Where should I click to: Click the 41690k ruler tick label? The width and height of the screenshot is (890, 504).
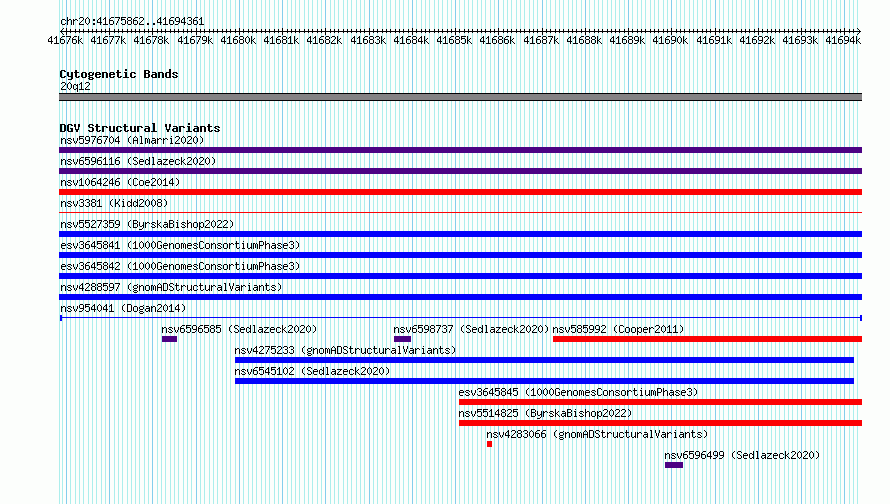(670, 40)
